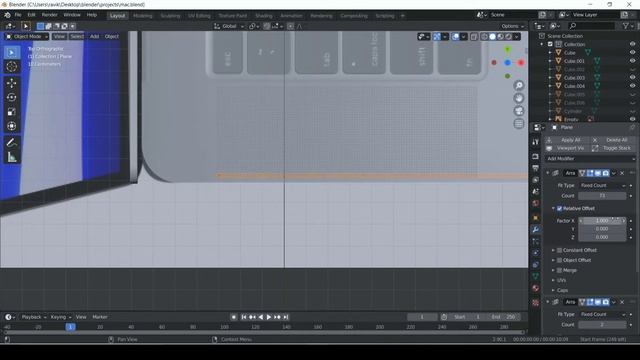Open viewport shading options dropdown arrow

517,37
